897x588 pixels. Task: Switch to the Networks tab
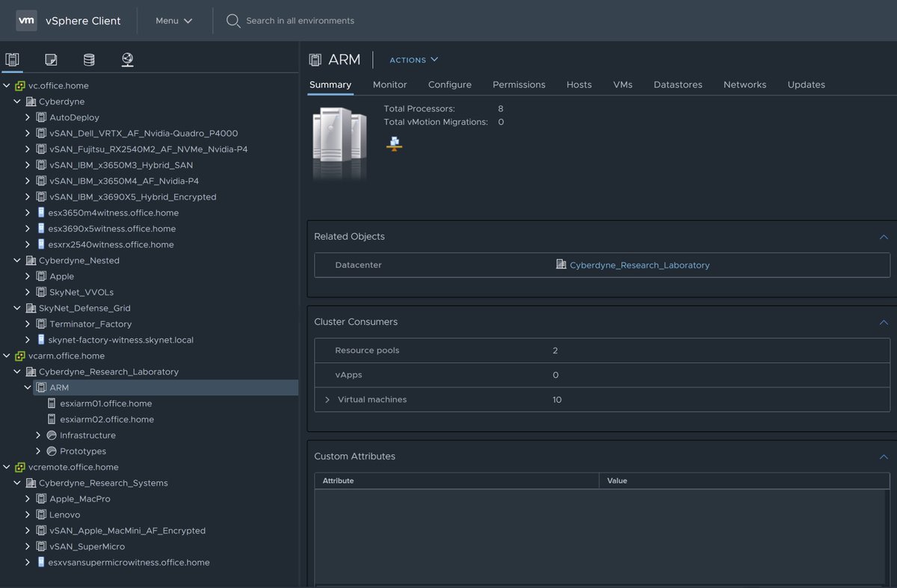745,84
